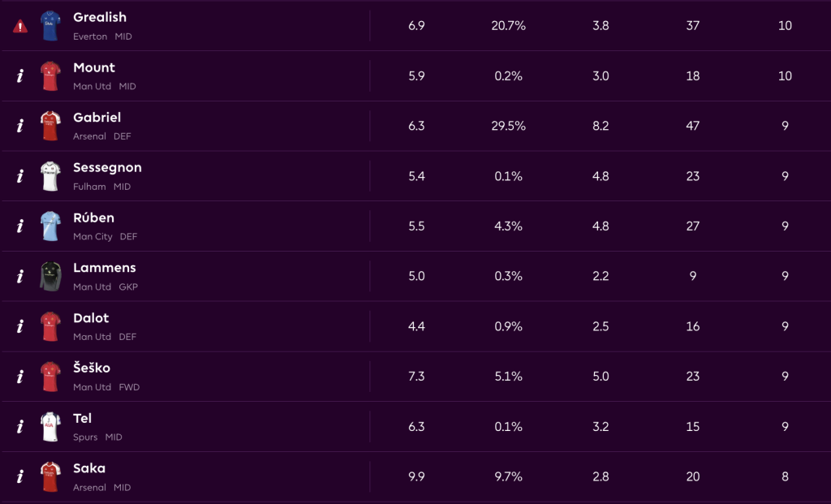Screen dimensions: 831x504
Task: Click the Mount player name
Action: tap(94, 67)
